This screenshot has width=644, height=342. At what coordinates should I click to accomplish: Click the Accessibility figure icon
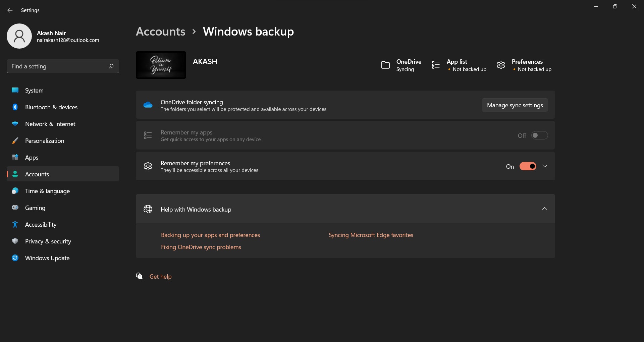(x=15, y=224)
